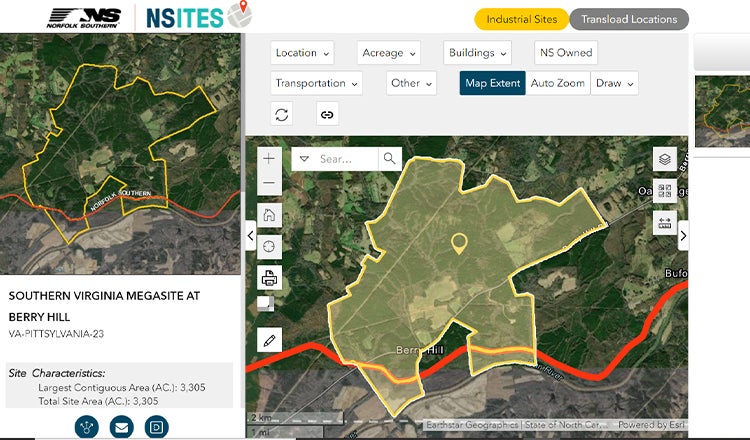Find my location with locate icon
This screenshot has width=750, height=440.
(x=269, y=246)
